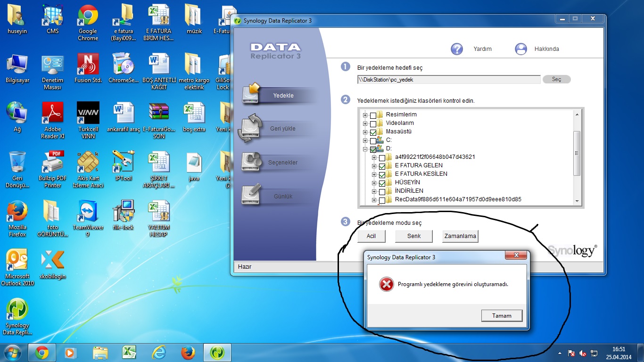Image resolution: width=644 pixels, height=362 pixels.
Task: Click the Seçenekler options icon
Action: [x=252, y=162]
